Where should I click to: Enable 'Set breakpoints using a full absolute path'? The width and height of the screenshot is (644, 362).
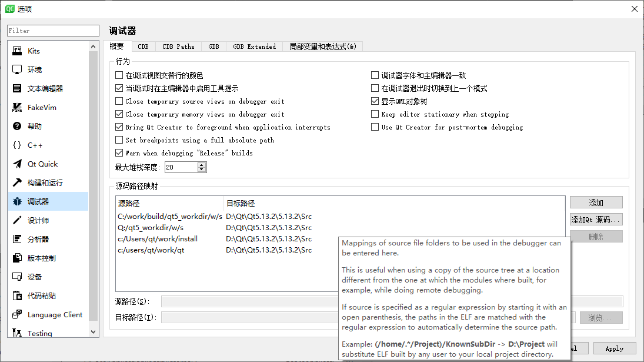[118, 140]
